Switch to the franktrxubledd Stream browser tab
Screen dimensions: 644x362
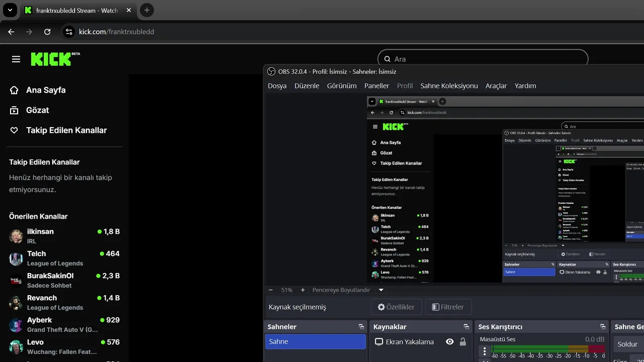(x=77, y=10)
